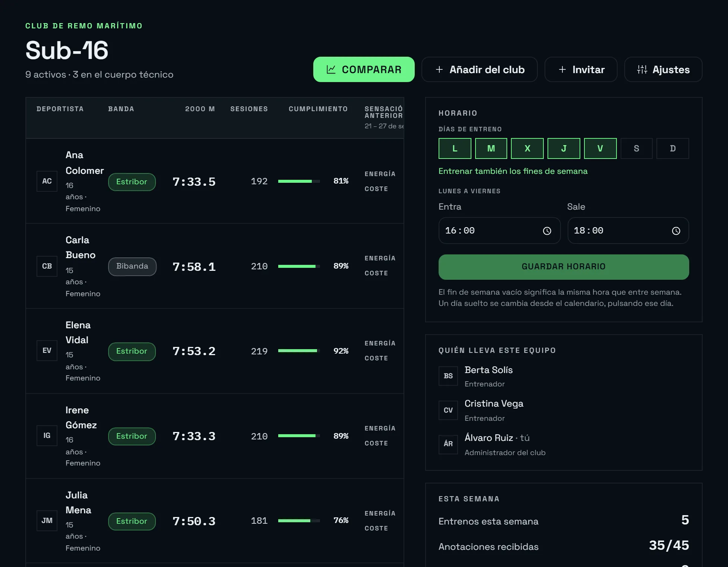Click the sliders icon beside Ajustes
728x567 pixels.
point(642,69)
